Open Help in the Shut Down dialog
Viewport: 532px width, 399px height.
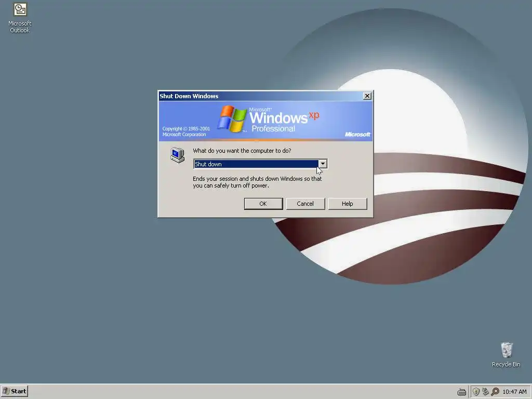(x=348, y=204)
